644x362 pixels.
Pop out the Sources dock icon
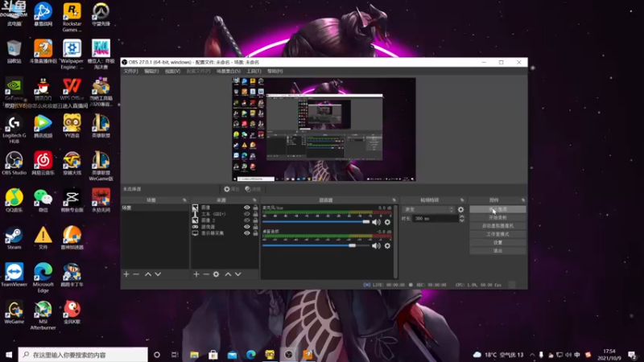254,200
